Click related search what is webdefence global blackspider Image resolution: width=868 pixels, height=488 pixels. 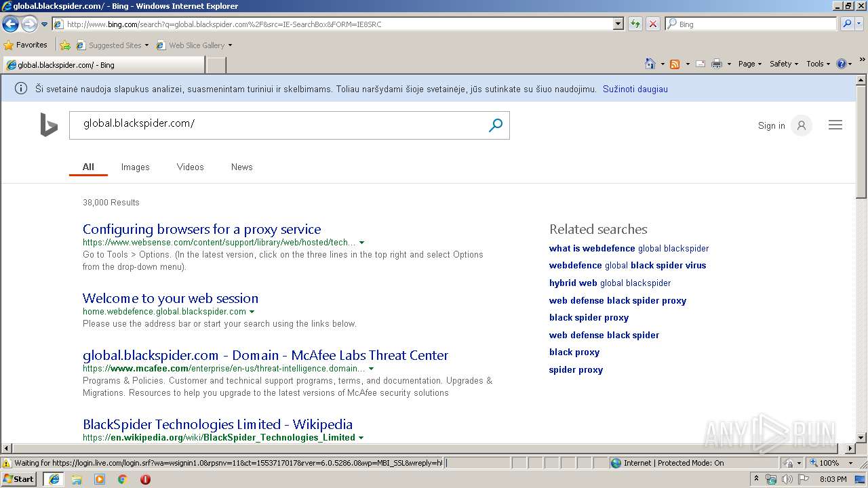pos(629,248)
